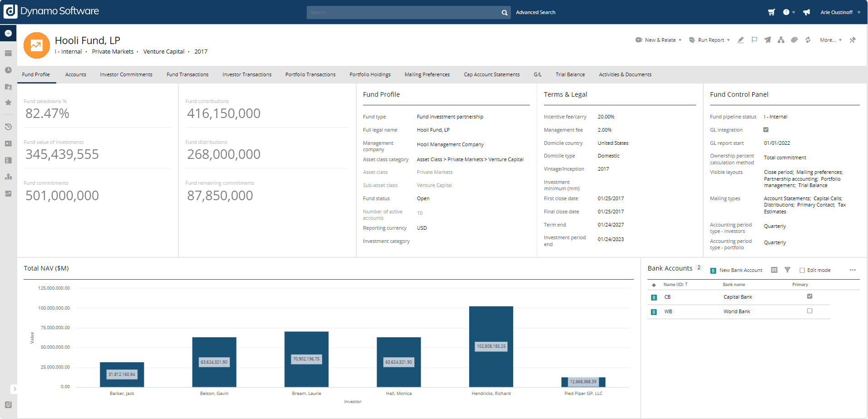The height and width of the screenshot is (419, 868).
Task: Expand the New & Relate dropdown
Action: (659, 40)
